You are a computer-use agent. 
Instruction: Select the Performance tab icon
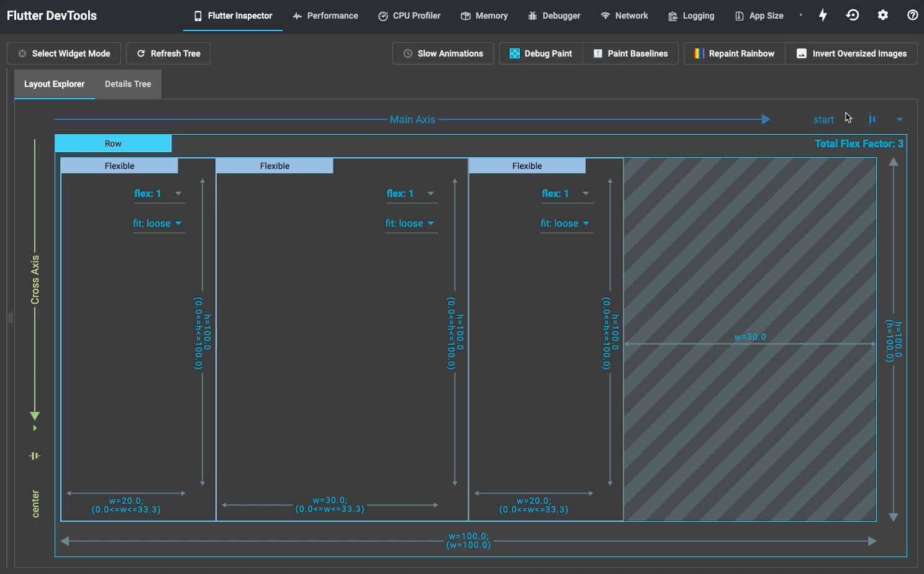tap(296, 16)
